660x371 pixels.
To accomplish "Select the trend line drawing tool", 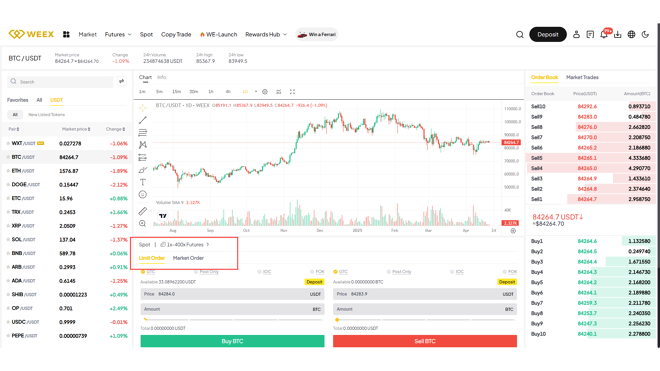I will 143,120.
